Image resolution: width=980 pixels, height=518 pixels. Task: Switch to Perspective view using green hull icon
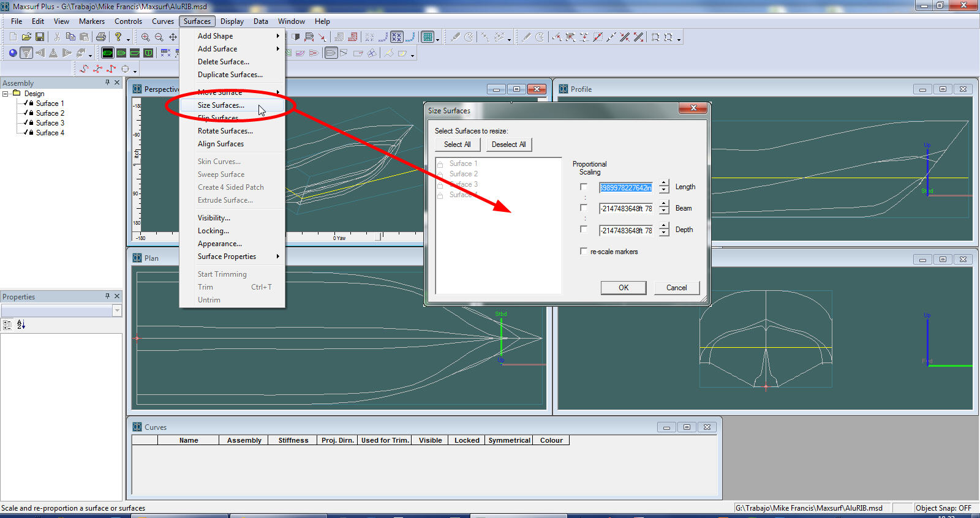pyautogui.click(x=108, y=53)
